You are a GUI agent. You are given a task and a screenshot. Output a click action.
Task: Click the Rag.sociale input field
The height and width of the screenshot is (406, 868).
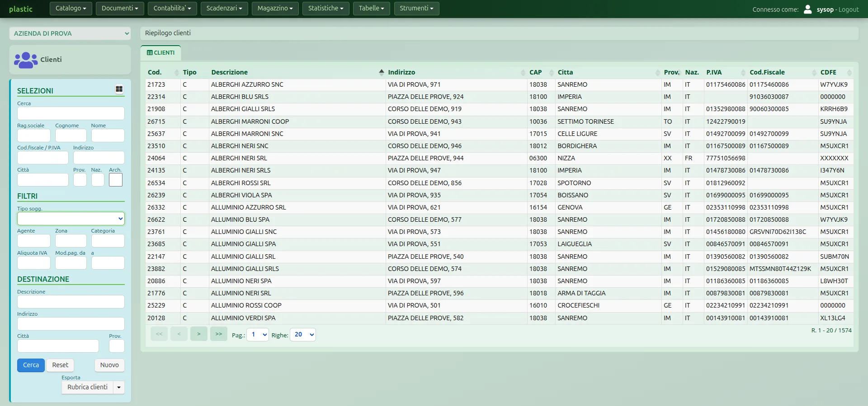point(34,135)
